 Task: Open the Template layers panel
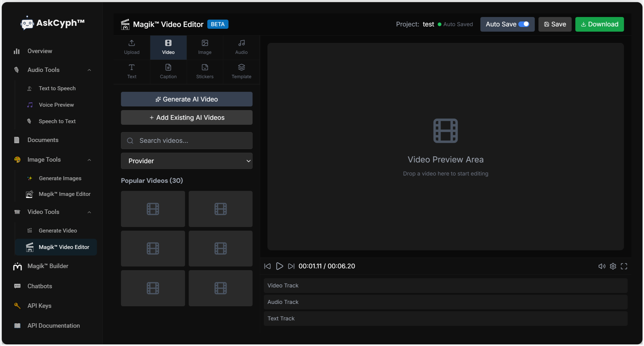point(241,71)
